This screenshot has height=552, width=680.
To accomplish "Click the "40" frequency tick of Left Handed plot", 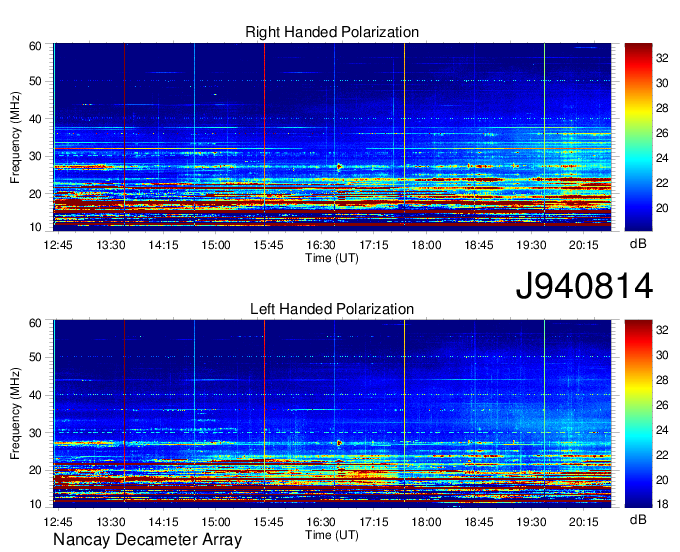I will tap(35, 395).
